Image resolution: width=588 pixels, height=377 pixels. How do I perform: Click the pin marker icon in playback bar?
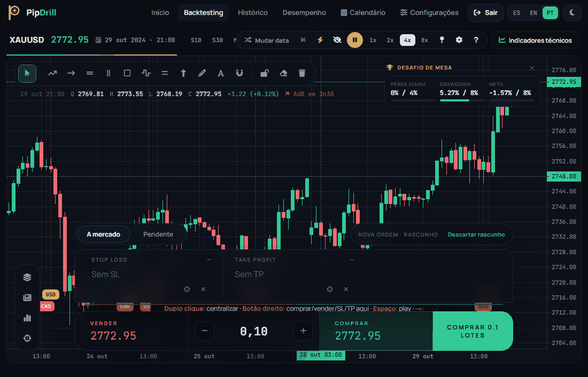click(x=442, y=40)
